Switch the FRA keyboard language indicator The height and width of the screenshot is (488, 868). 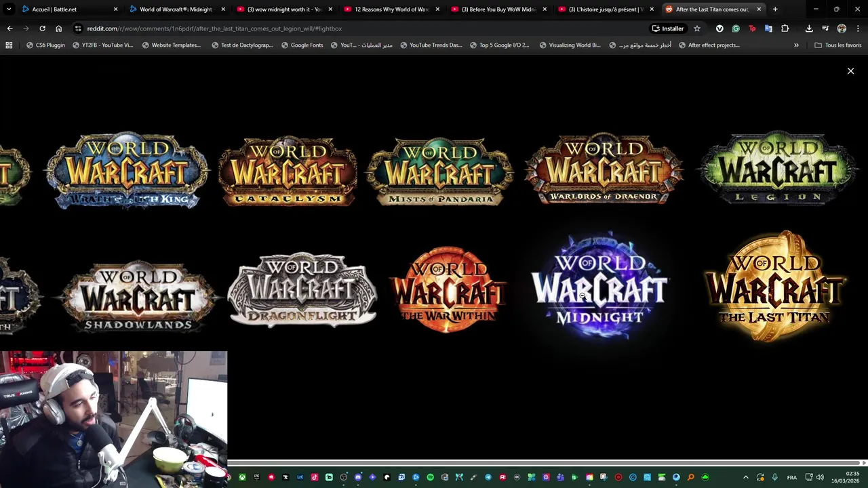[x=791, y=477]
